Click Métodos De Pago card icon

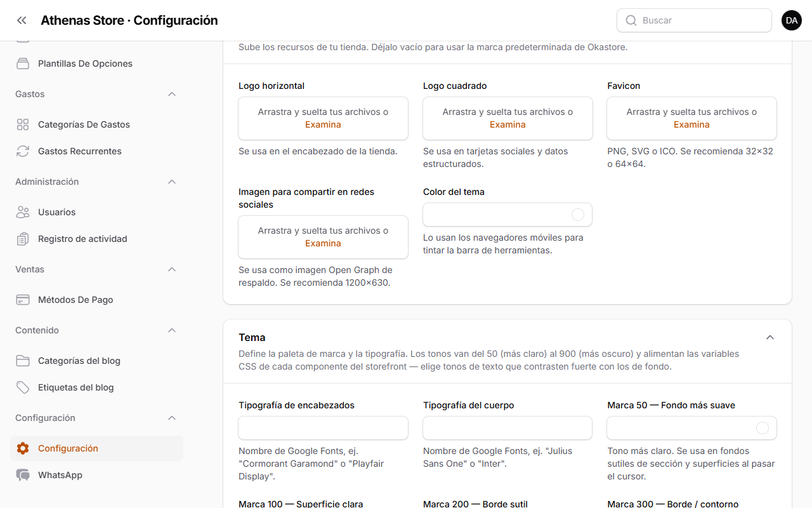coord(23,300)
